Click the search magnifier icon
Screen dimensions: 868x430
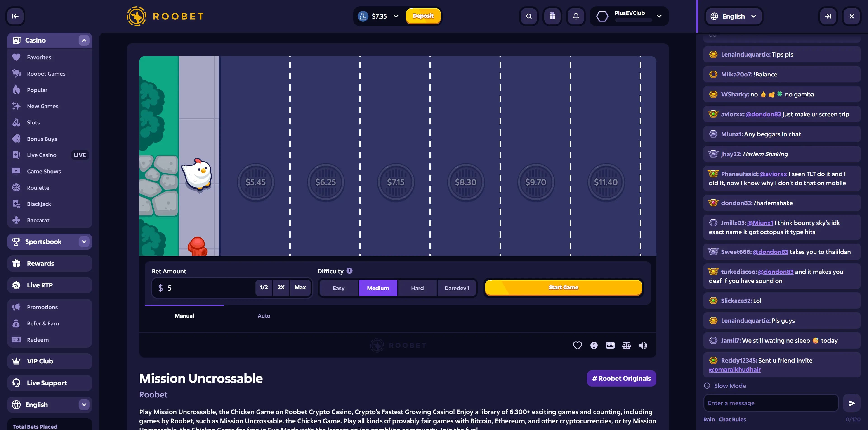coord(529,16)
